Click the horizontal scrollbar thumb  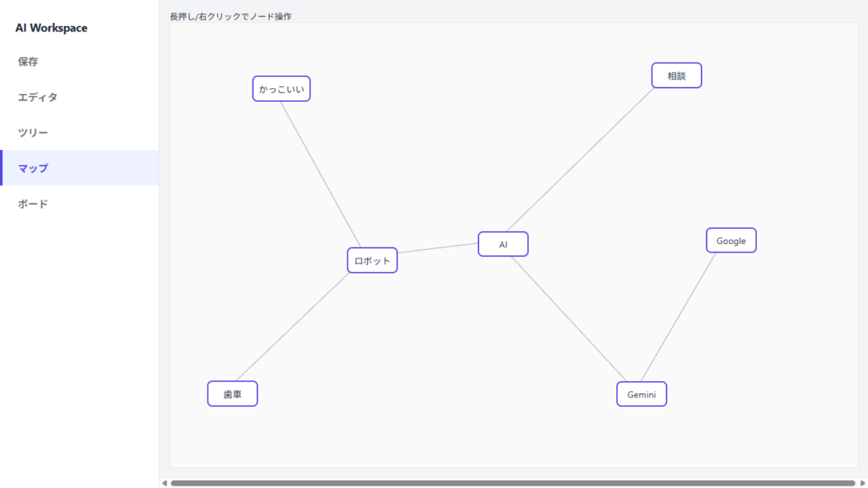click(512, 483)
